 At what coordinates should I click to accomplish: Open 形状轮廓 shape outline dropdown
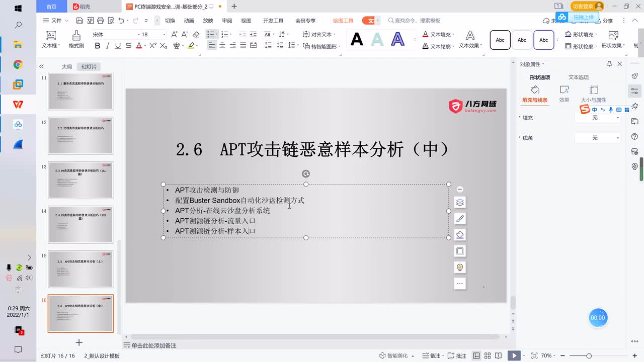pyautogui.click(x=581, y=46)
